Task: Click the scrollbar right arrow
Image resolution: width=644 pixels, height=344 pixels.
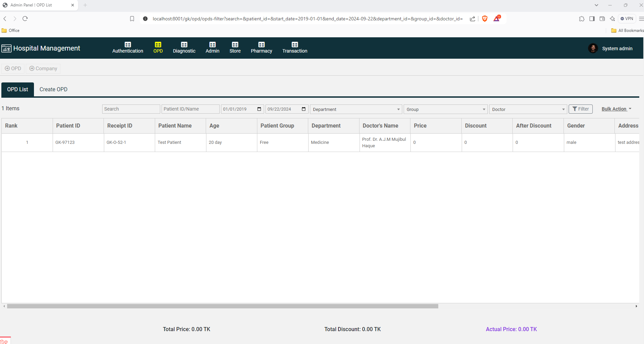Action: point(636,306)
